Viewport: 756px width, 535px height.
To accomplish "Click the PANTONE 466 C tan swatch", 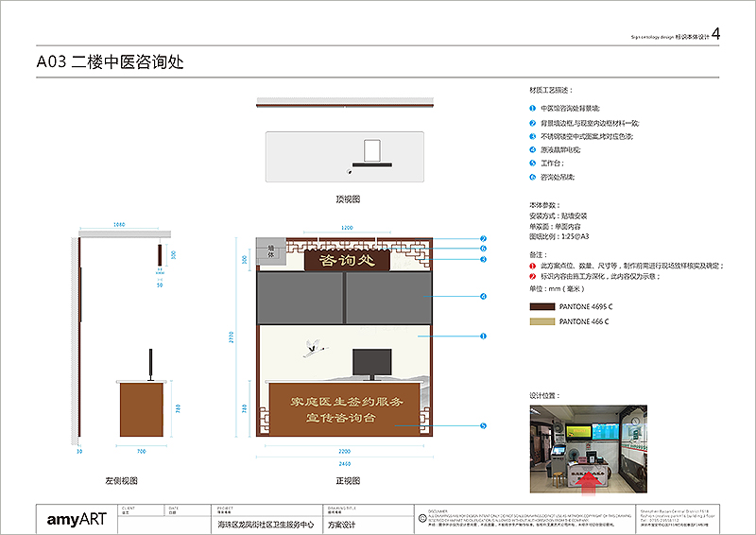I will coord(542,321).
